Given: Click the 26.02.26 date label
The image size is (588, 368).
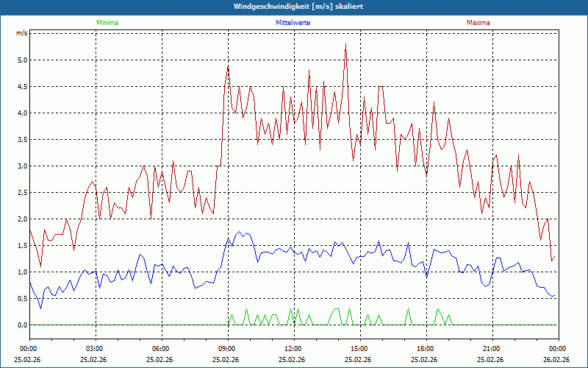Looking at the screenshot, I should point(557,360).
